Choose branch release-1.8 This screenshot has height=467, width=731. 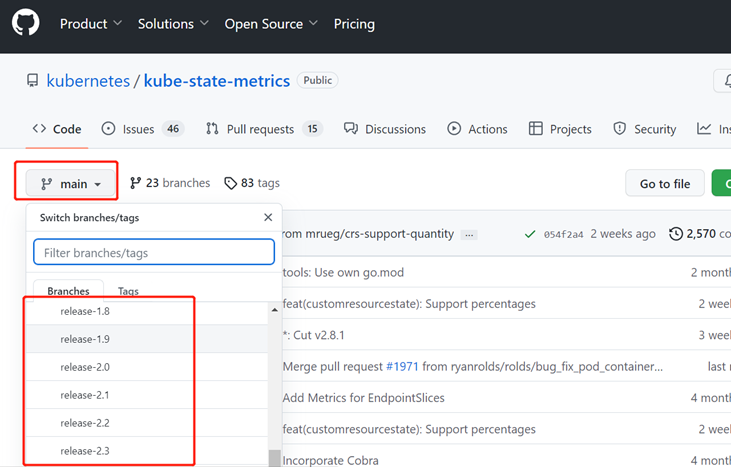[147, 311]
